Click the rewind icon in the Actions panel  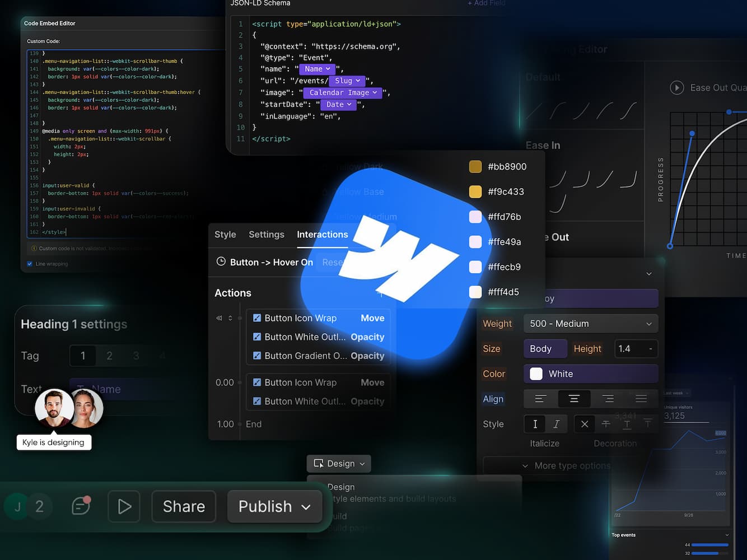pos(219,318)
